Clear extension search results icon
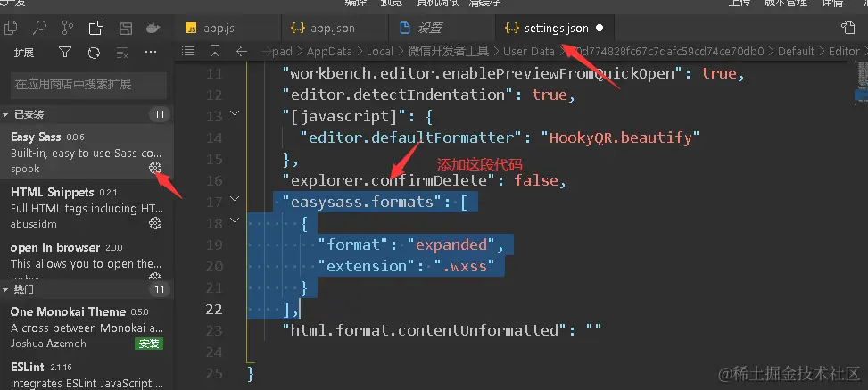The image size is (868, 390). (x=122, y=53)
